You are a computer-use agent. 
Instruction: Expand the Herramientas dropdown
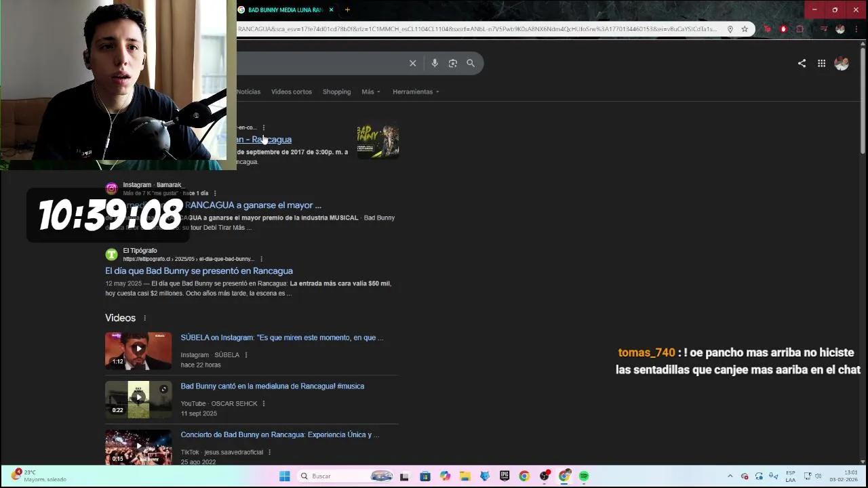[x=416, y=91]
